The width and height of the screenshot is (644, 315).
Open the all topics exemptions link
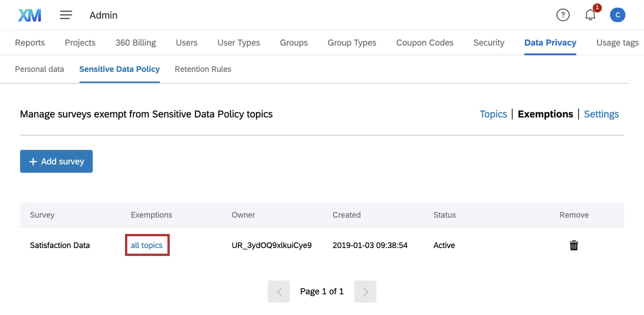point(147,245)
